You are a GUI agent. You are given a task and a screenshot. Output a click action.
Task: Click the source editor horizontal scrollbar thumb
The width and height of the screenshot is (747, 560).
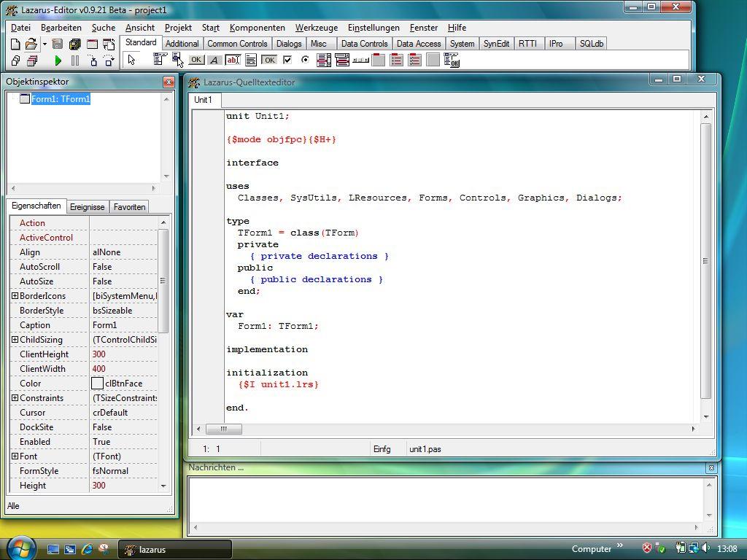(x=223, y=429)
